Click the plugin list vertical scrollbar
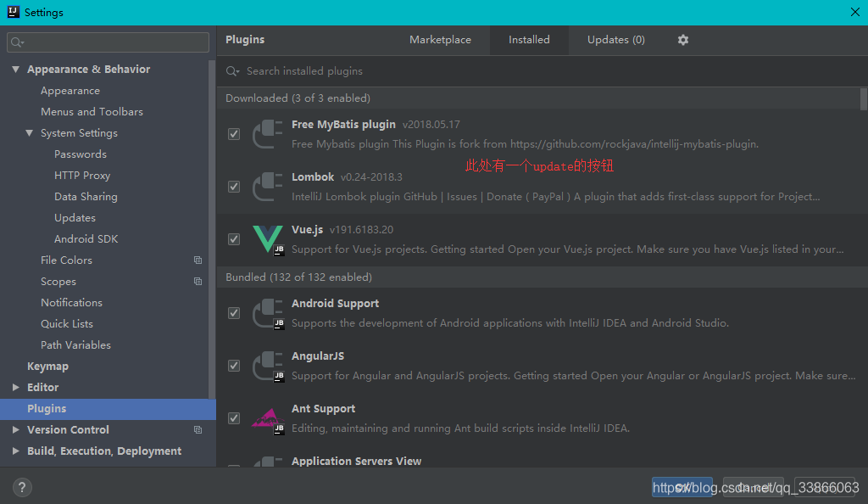Viewport: 868px width, 504px height. [x=864, y=99]
